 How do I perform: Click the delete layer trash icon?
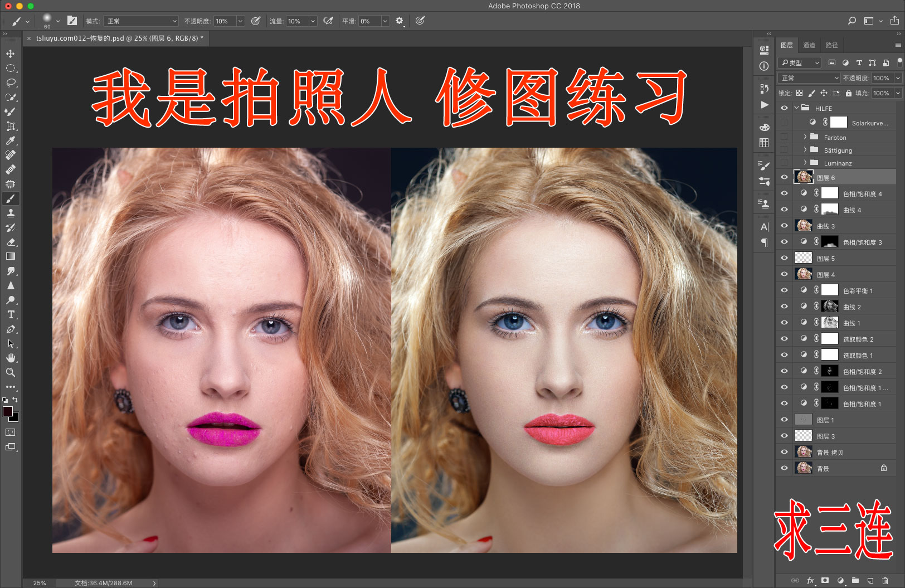click(x=885, y=581)
